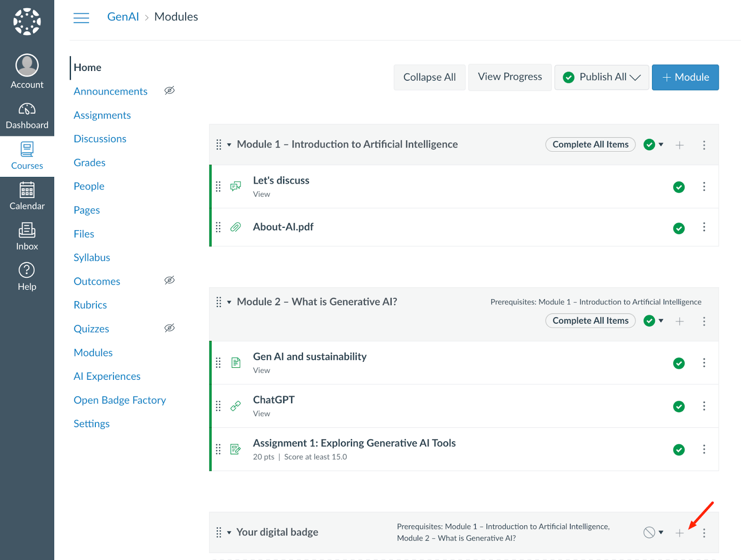Open the kebab menu for Module 2
The image size is (741, 560).
tap(704, 321)
